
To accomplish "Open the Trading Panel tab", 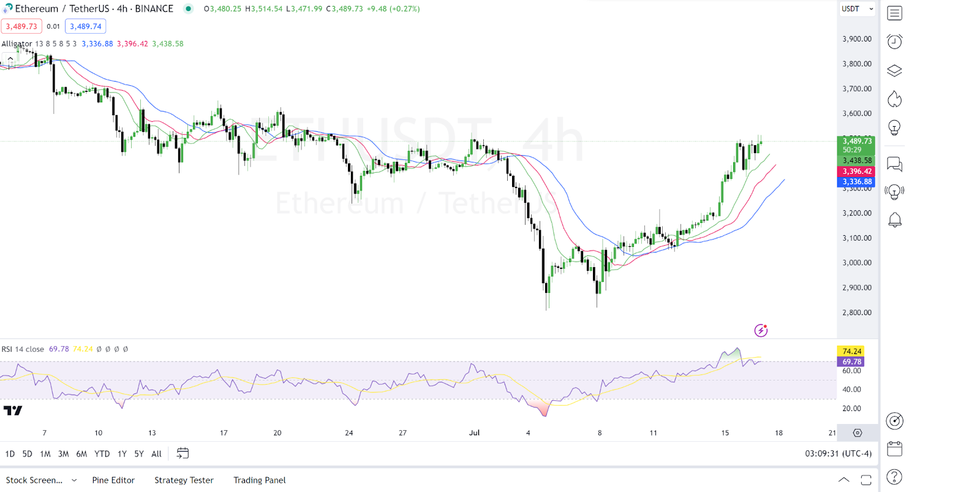I will click(x=260, y=480).
